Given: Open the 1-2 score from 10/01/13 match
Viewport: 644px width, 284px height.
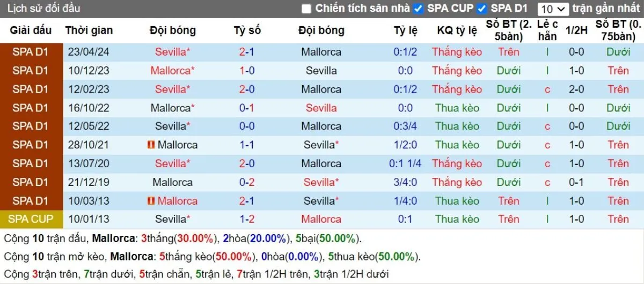Looking at the screenshot, I should 247,219.
